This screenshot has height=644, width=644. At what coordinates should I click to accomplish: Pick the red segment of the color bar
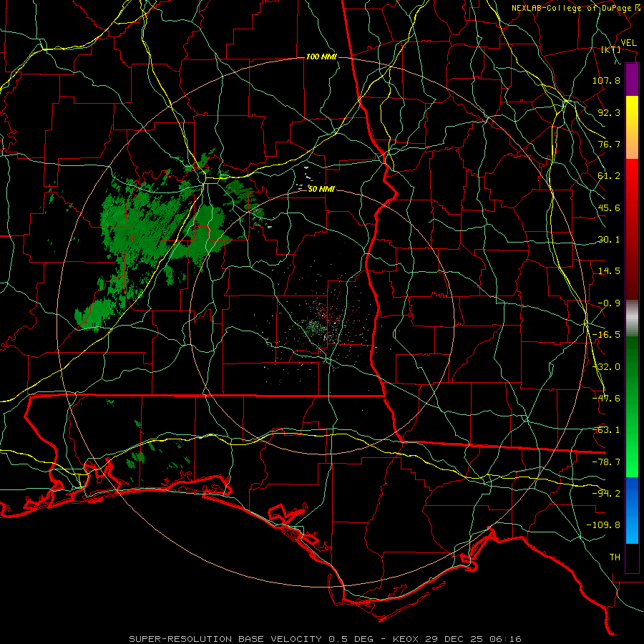(x=632, y=229)
